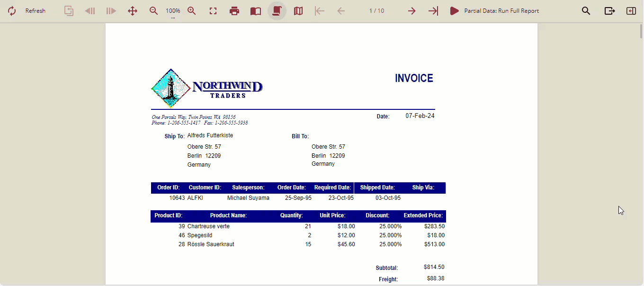Run the full report from partial data
Image resolution: width=644 pixels, height=286 pixels.
click(494, 11)
